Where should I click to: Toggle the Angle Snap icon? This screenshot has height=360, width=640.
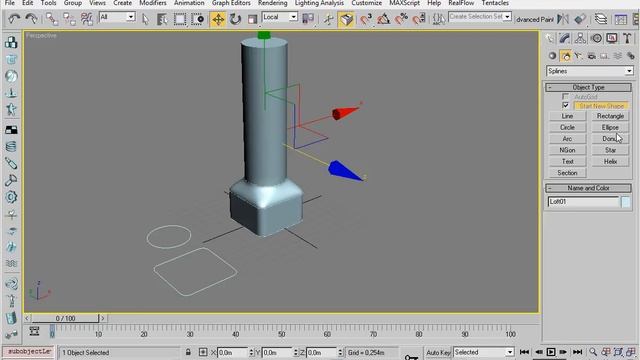coord(383,19)
